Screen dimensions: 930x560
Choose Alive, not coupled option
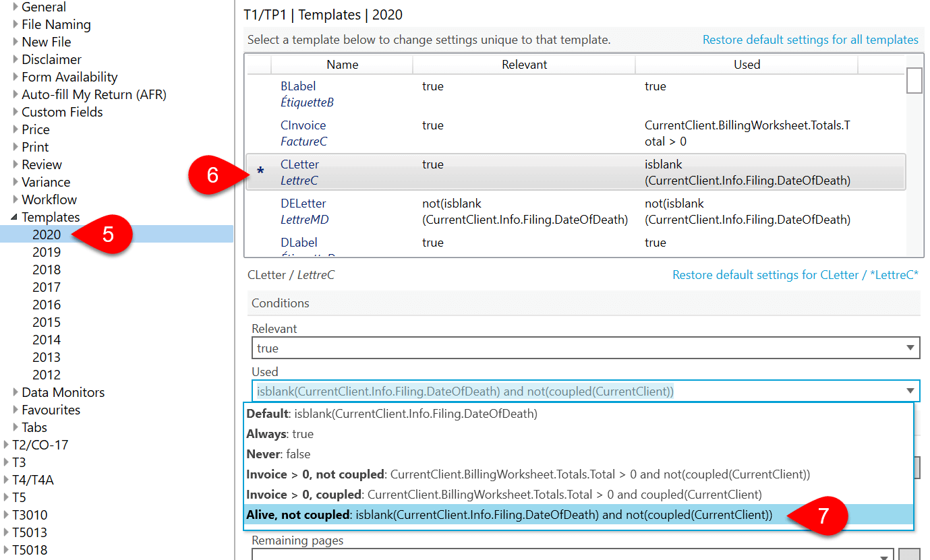(x=579, y=516)
